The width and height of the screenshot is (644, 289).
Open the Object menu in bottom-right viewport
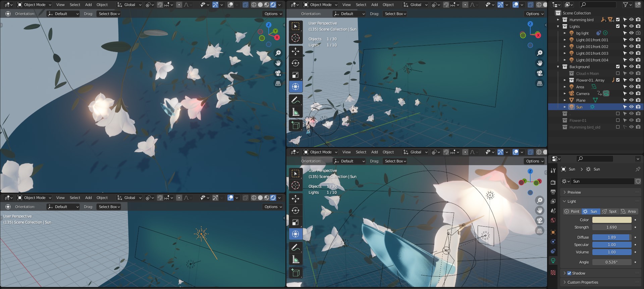tap(388, 152)
